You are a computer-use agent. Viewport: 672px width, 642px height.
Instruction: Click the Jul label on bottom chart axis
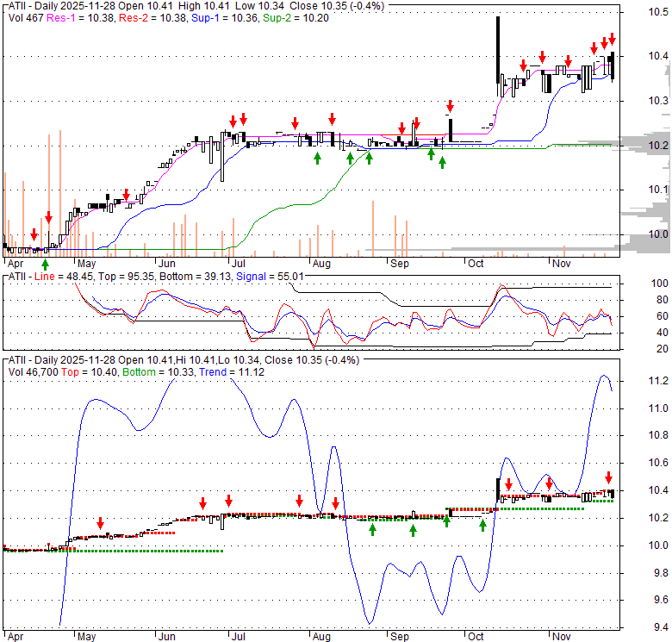pos(237,636)
